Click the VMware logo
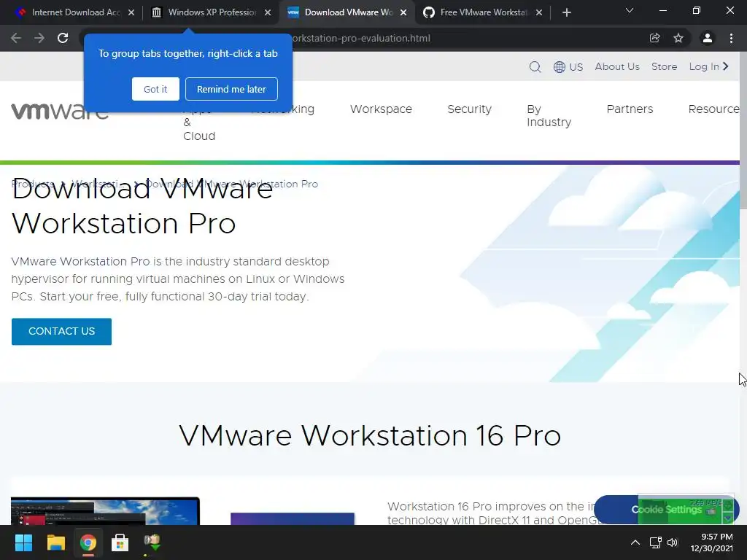The height and width of the screenshot is (560, 747). pos(60,111)
